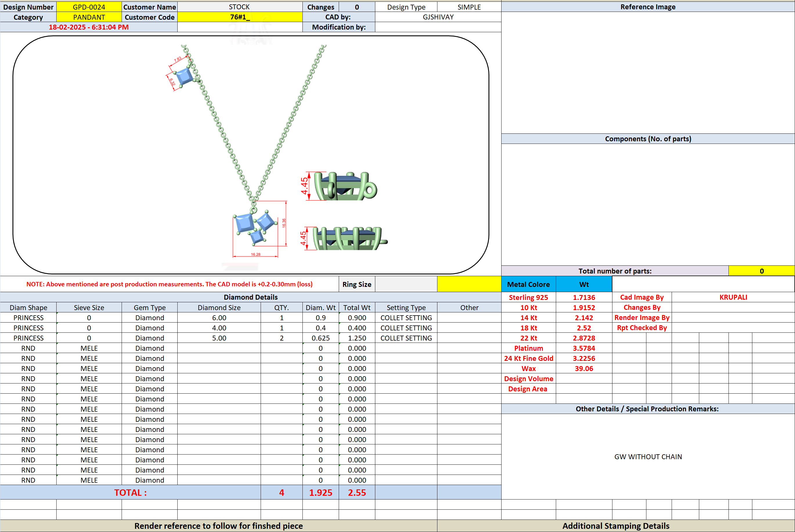The image size is (795, 532).
Task: Select 24 Kt Fine Gold weight 3.2256
Action: click(x=584, y=358)
